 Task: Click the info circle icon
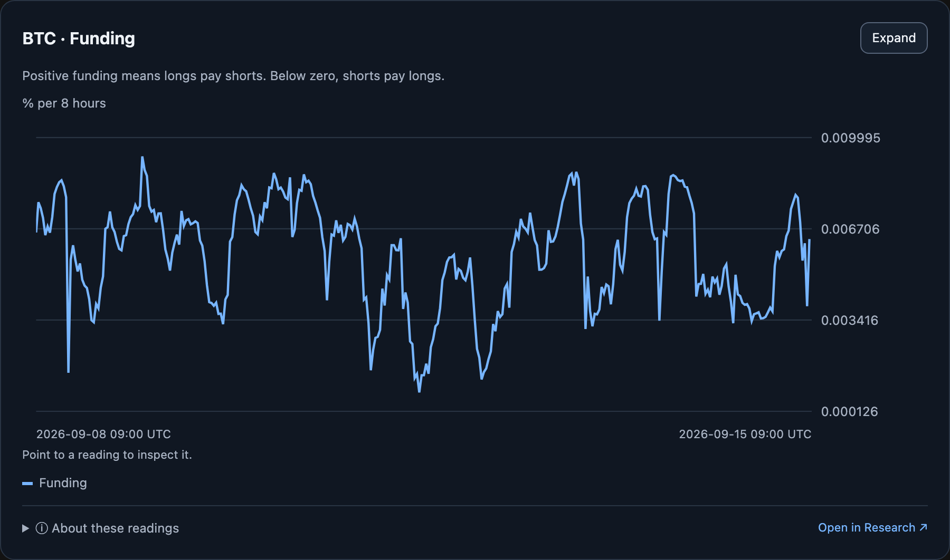[42, 528]
